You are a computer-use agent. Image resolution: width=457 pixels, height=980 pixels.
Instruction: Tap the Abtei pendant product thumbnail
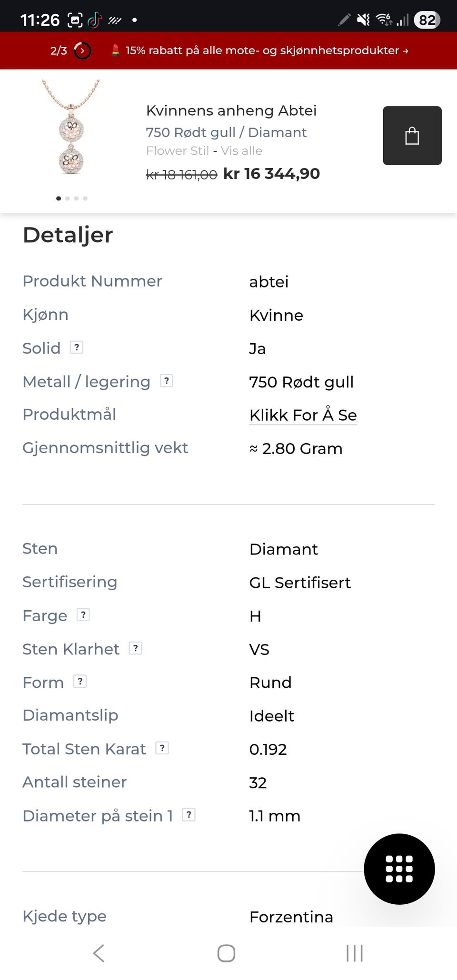pos(71,129)
